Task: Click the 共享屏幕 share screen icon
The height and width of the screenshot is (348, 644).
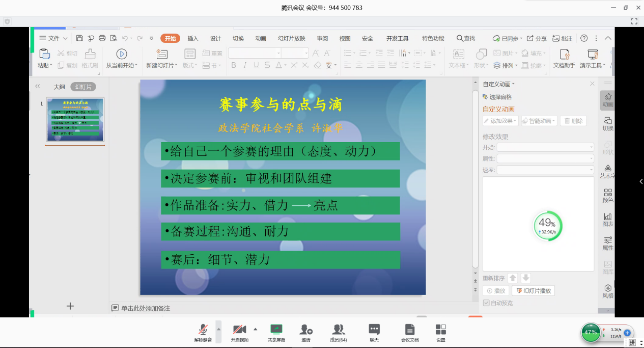Action: (276, 333)
